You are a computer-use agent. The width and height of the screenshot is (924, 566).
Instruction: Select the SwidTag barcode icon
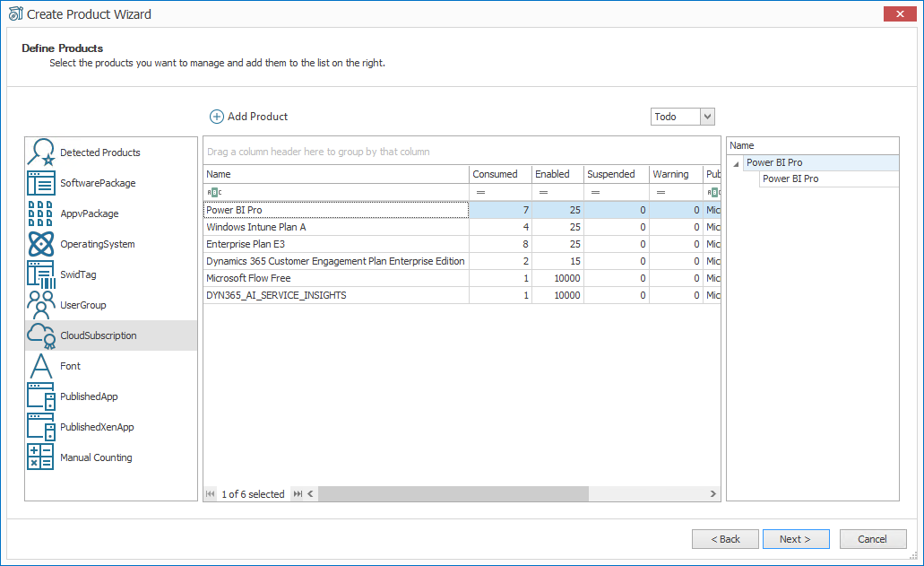click(41, 274)
